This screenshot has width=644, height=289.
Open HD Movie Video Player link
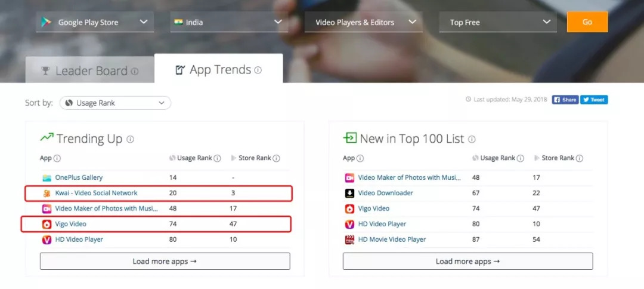tap(392, 239)
